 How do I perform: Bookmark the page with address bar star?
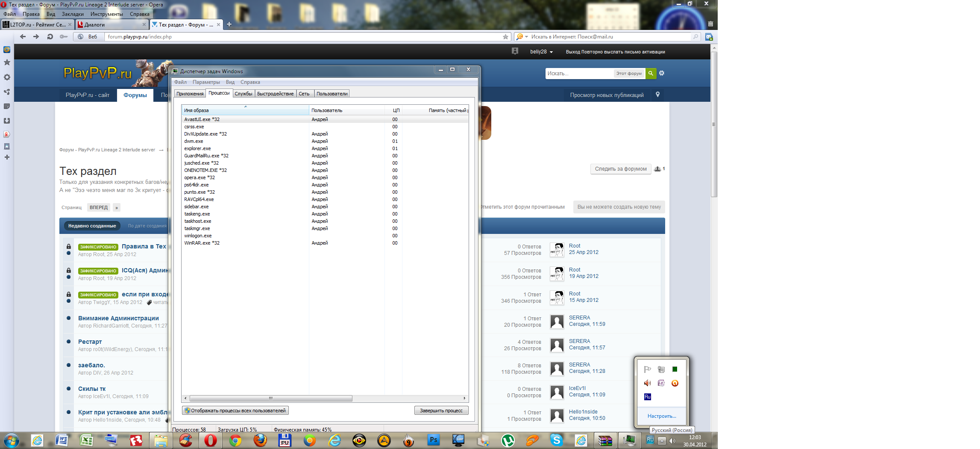[506, 37]
